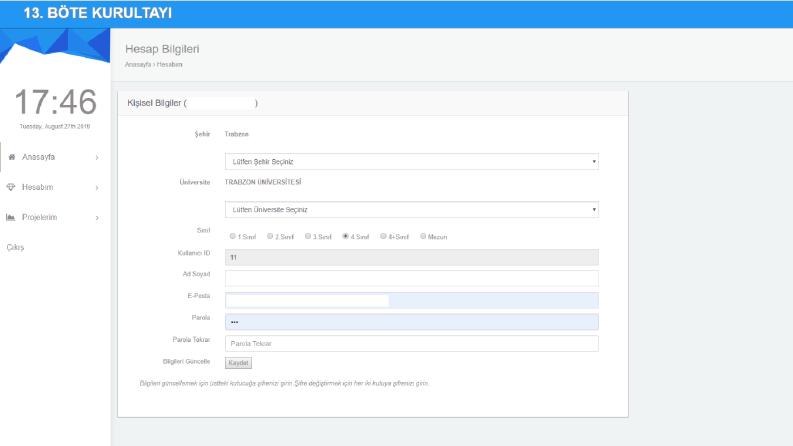
Task: Click the password update instruction note
Action: tap(284, 383)
